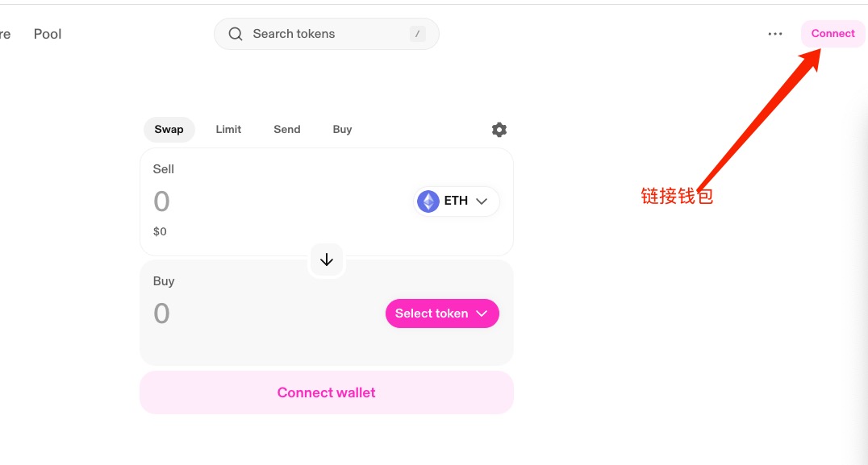Image resolution: width=868 pixels, height=465 pixels.
Task: Click the slash shortcut badge in search
Action: coord(417,34)
